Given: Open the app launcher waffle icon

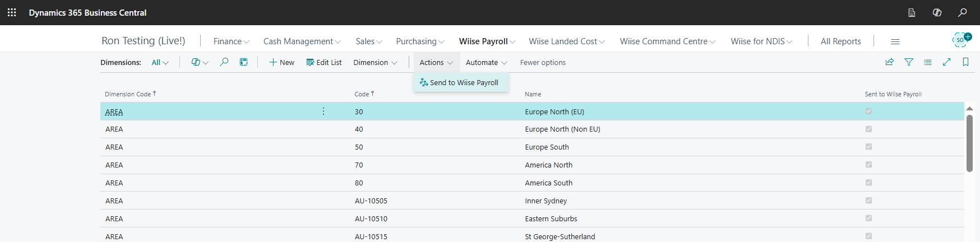Looking at the screenshot, I should (x=12, y=12).
